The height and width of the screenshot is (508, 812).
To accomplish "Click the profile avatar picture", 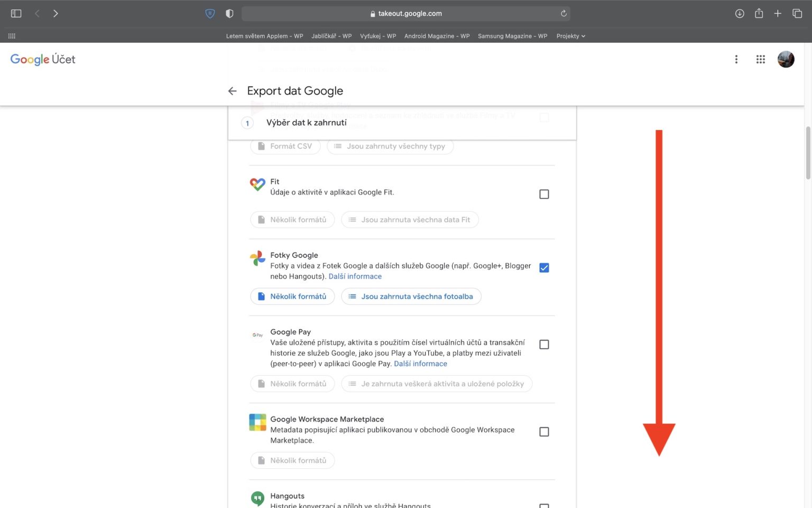I will (x=786, y=59).
